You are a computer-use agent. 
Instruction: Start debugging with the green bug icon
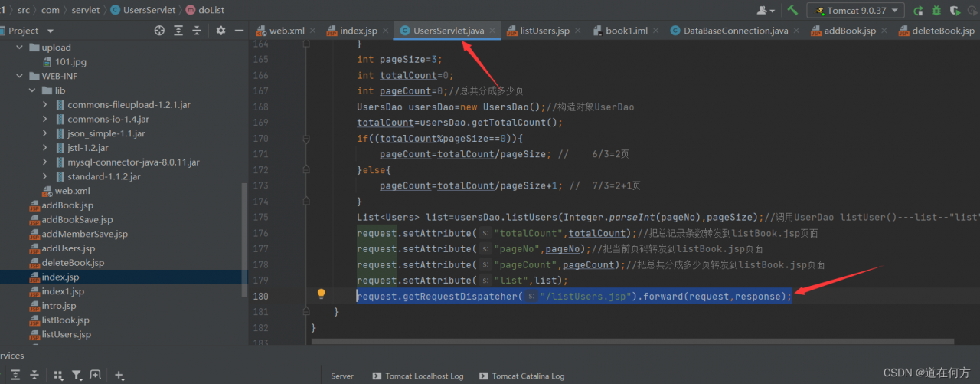pos(936,11)
